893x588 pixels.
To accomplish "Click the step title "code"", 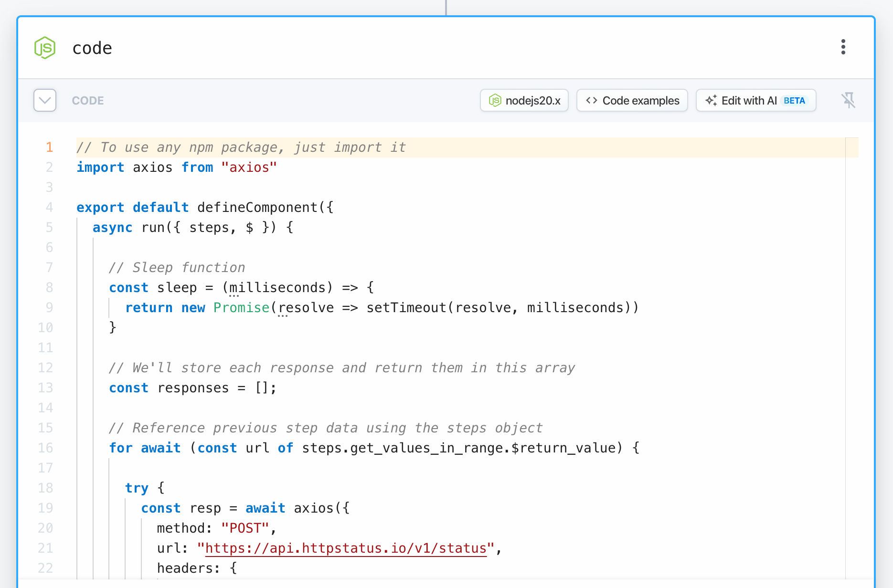I will pos(92,48).
